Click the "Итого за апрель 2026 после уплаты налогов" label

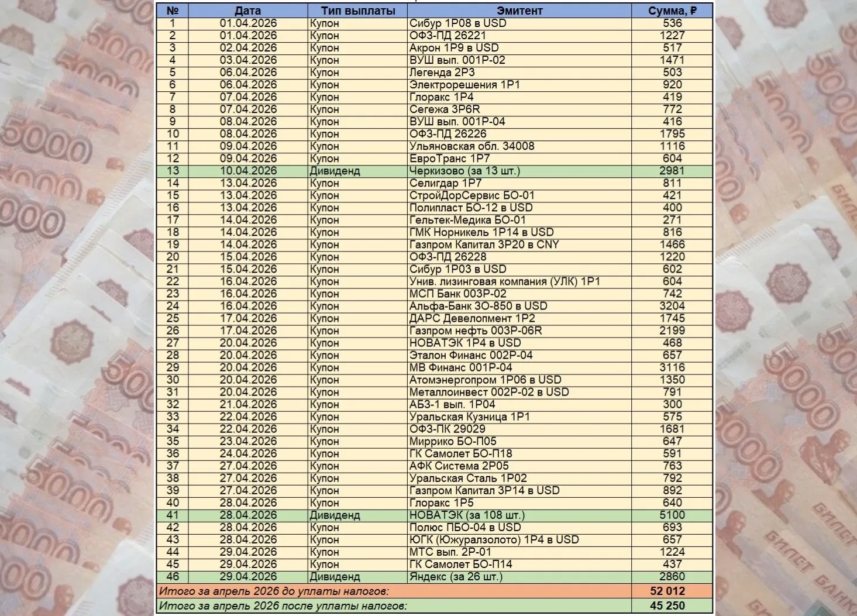pos(283,605)
